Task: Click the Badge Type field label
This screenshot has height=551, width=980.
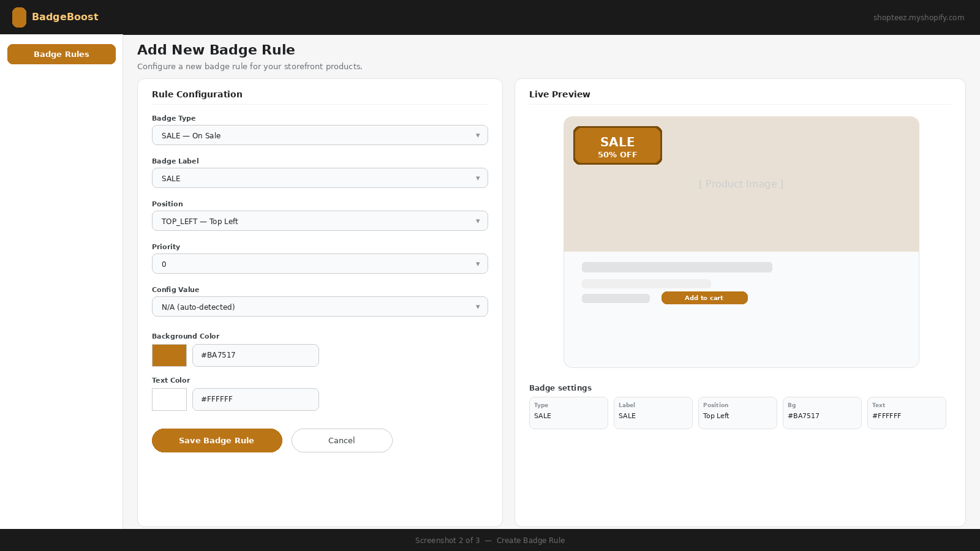Action: [x=174, y=118]
